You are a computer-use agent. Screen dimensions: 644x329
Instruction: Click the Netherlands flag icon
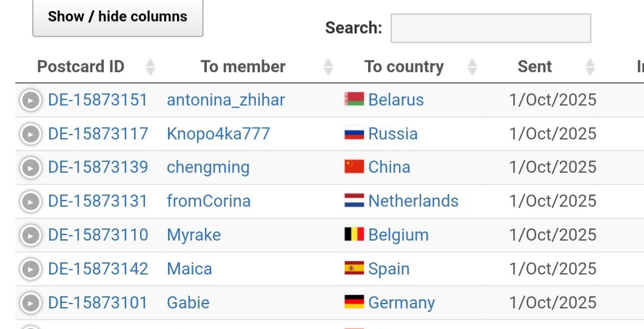click(354, 201)
